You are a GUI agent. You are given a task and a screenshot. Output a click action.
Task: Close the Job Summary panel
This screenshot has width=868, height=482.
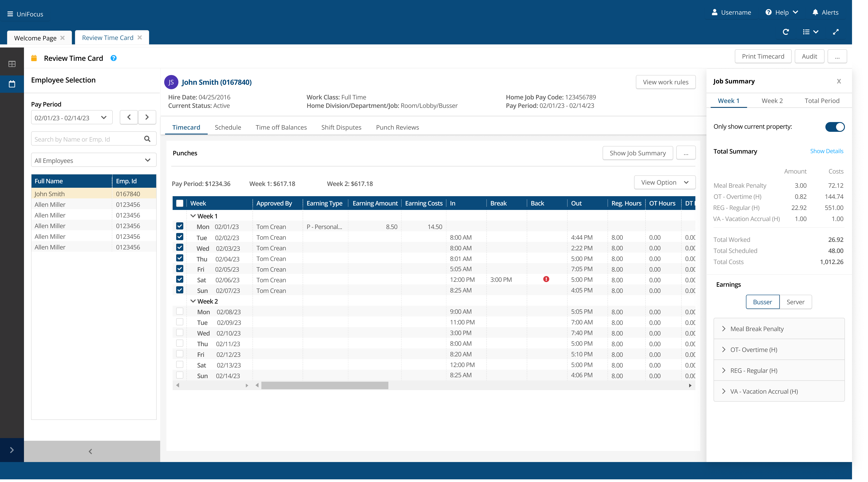click(x=839, y=81)
